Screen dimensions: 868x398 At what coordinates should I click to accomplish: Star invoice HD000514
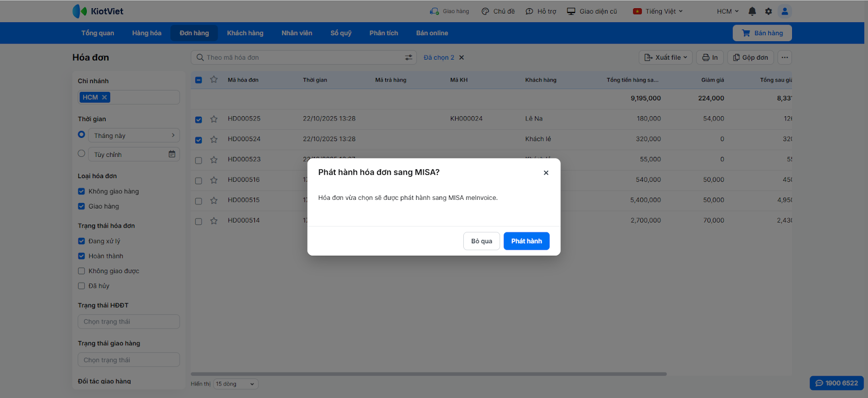[214, 221]
